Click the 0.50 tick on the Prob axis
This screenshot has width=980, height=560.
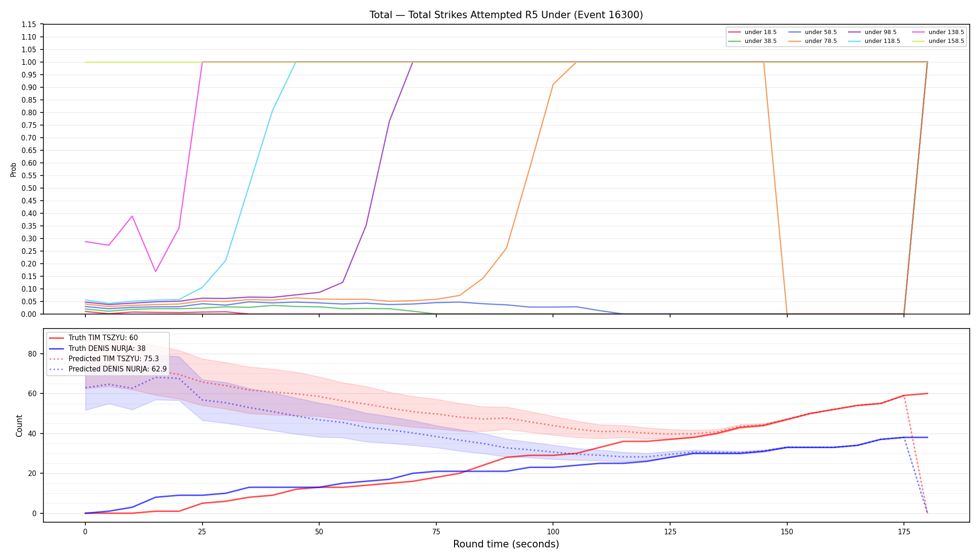29,188
